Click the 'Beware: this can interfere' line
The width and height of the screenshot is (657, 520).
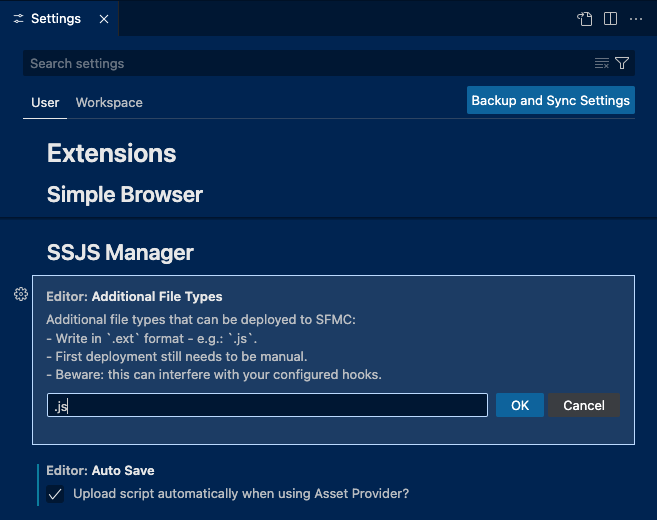click(214, 375)
